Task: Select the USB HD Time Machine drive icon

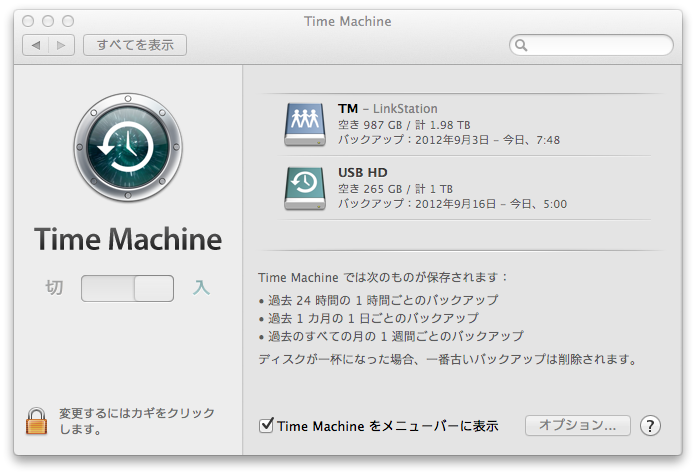Action: coord(305,188)
